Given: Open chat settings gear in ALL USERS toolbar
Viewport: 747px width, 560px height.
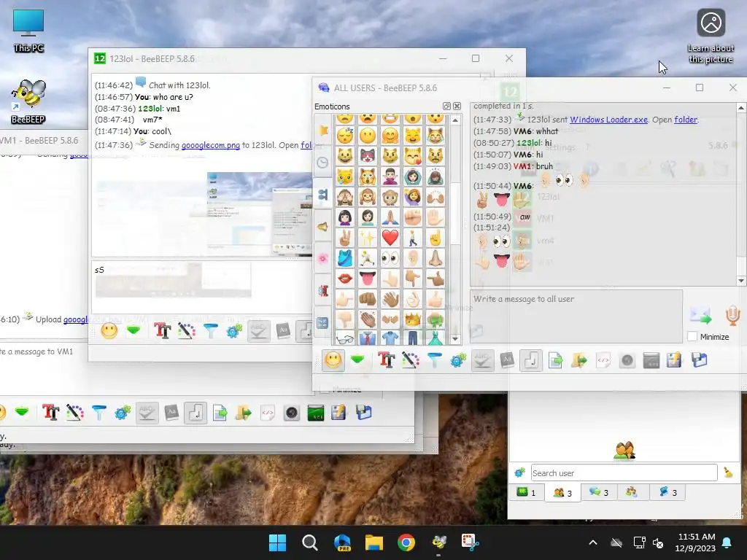Looking at the screenshot, I should (458, 360).
